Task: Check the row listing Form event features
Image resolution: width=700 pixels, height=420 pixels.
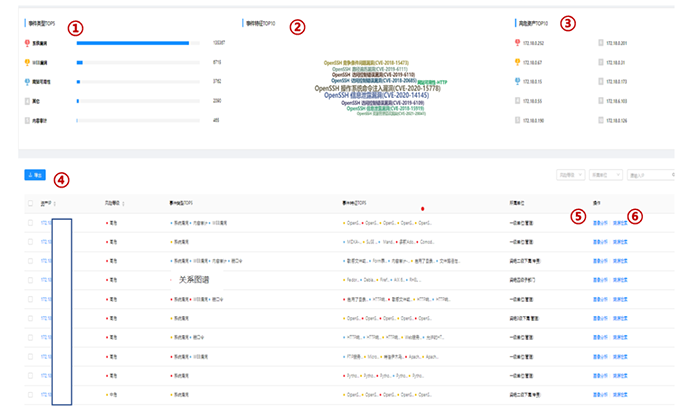Action: coord(30,261)
